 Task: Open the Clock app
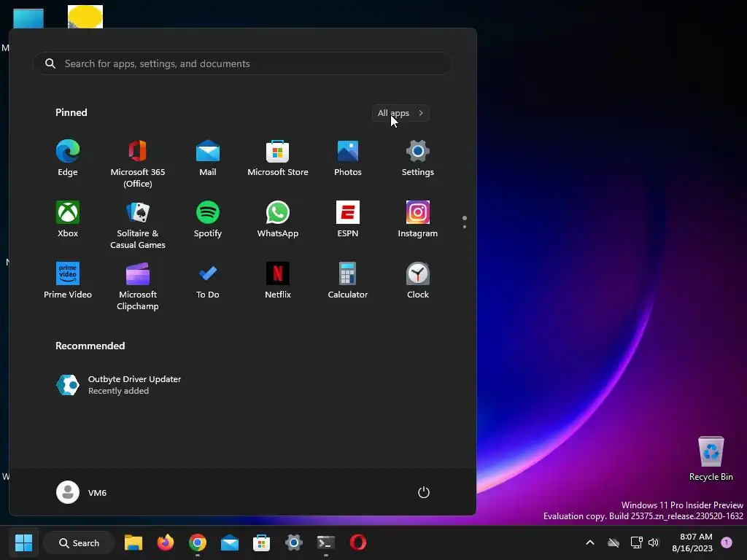(418, 281)
